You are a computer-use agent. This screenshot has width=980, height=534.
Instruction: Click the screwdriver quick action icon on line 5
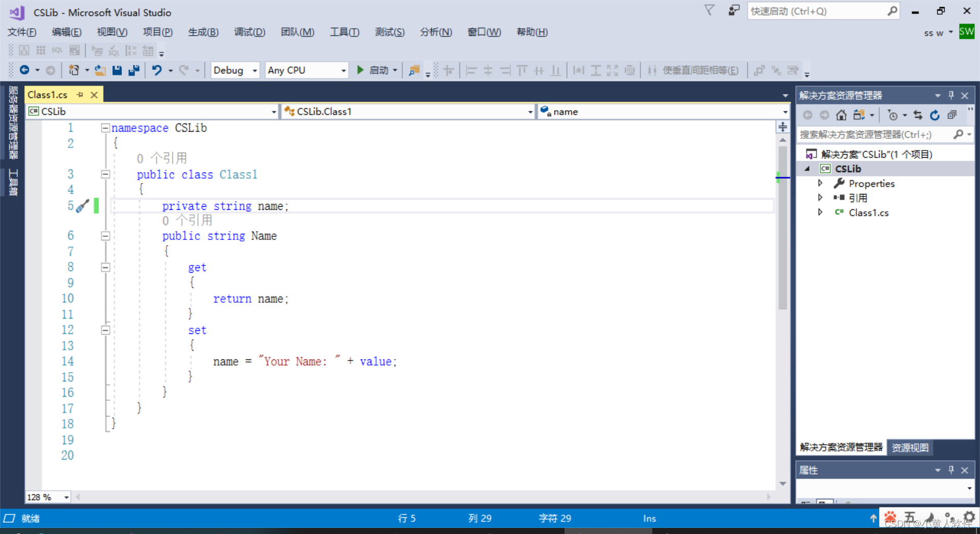(83, 206)
